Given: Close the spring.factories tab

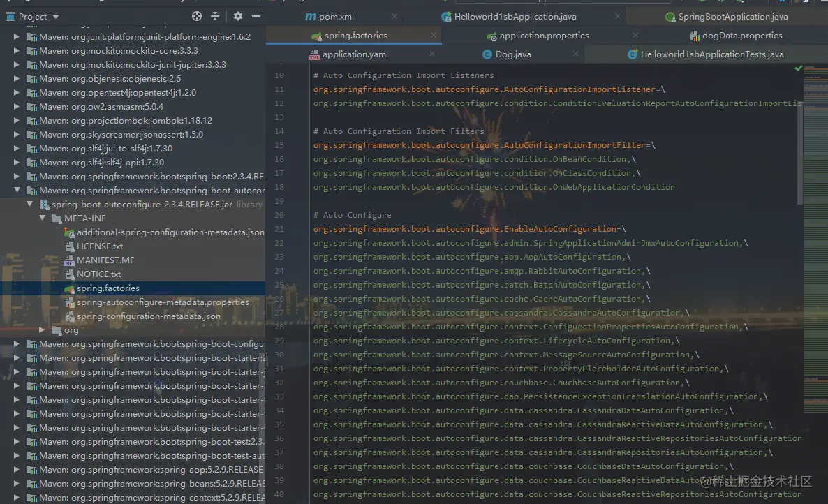Looking at the screenshot, I should 433,35.
